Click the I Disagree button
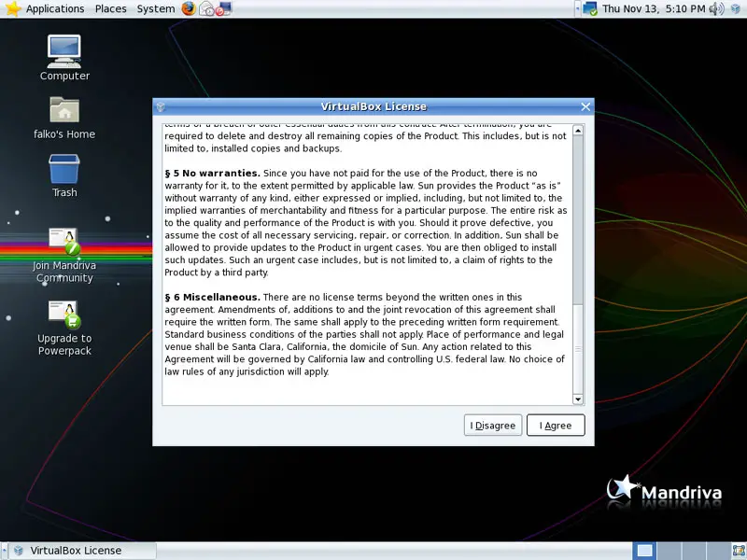 pos(493,426)
